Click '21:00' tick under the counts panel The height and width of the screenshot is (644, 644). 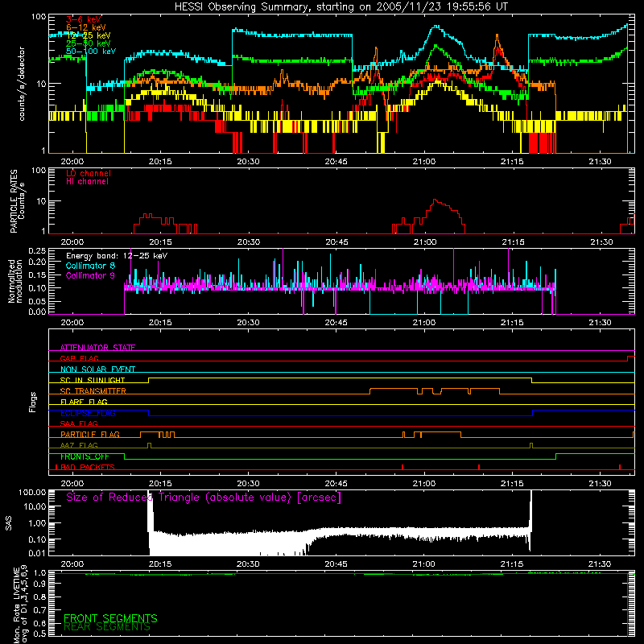coord(424,162)
